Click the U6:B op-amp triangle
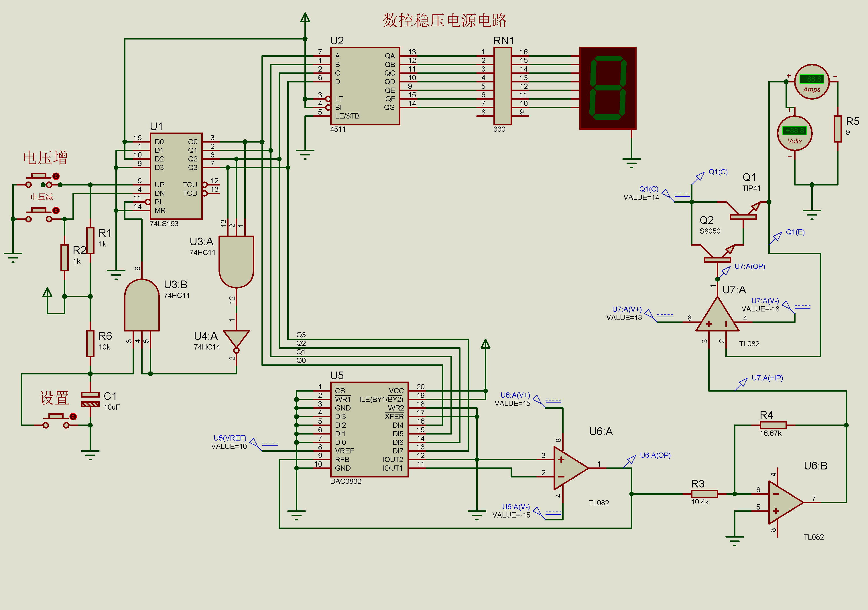The image size is (868, 610). tap(786, 502)
